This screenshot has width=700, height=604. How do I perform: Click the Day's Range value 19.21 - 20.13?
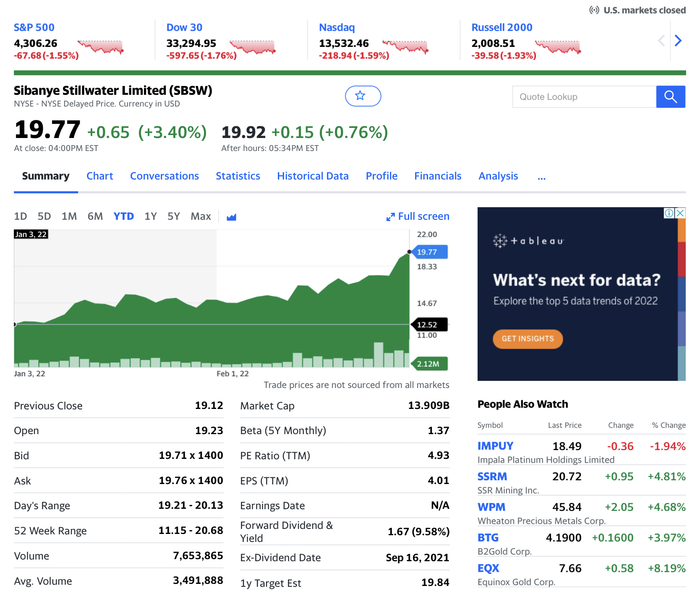(x=191, y=505)
